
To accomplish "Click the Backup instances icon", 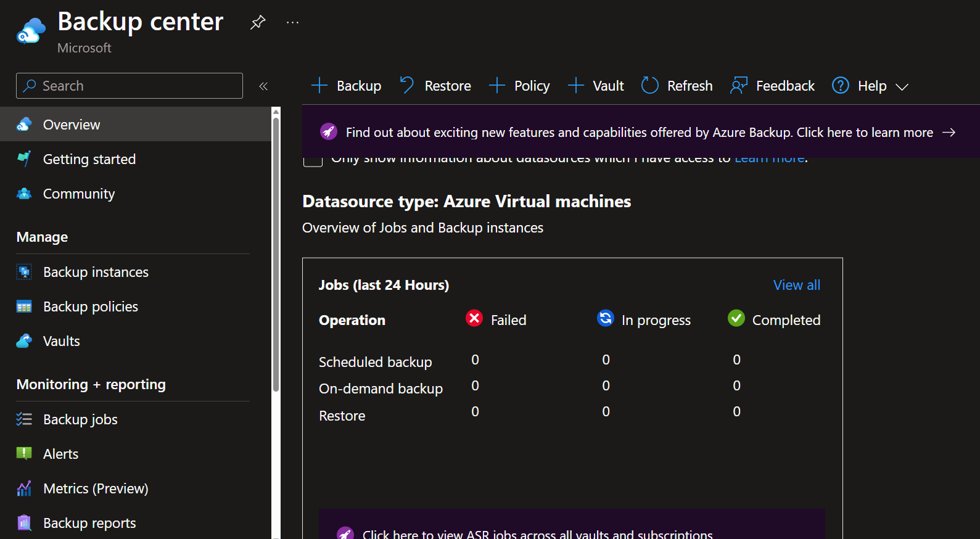I will click(x=24, y=272).
